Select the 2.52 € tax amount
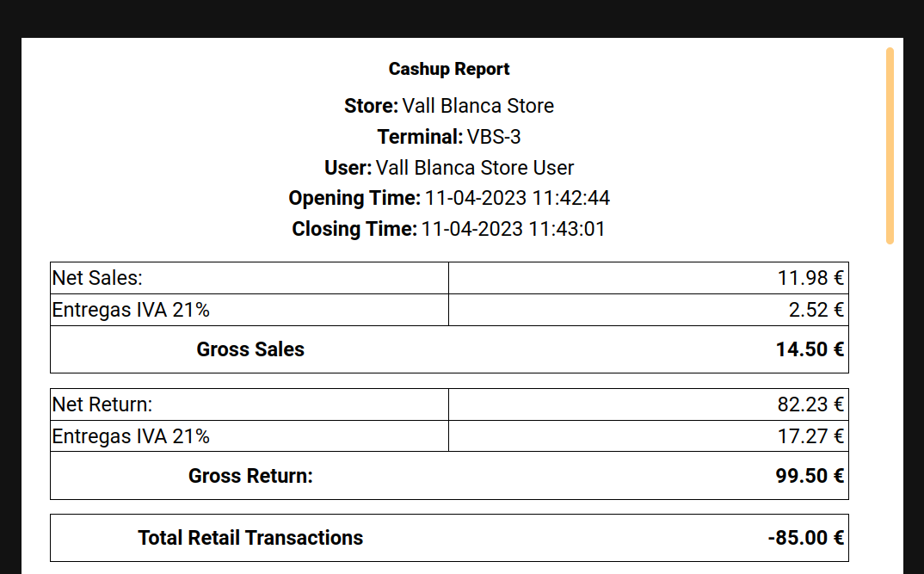The image size is (924, 574). (x=816, y=310)
